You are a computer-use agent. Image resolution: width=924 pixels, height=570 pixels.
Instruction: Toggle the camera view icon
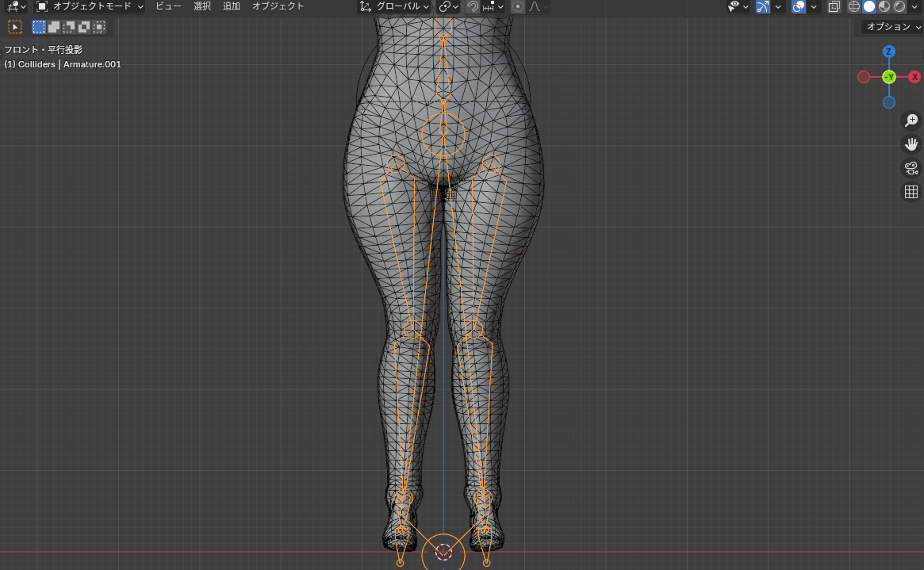tap(911, 168)
